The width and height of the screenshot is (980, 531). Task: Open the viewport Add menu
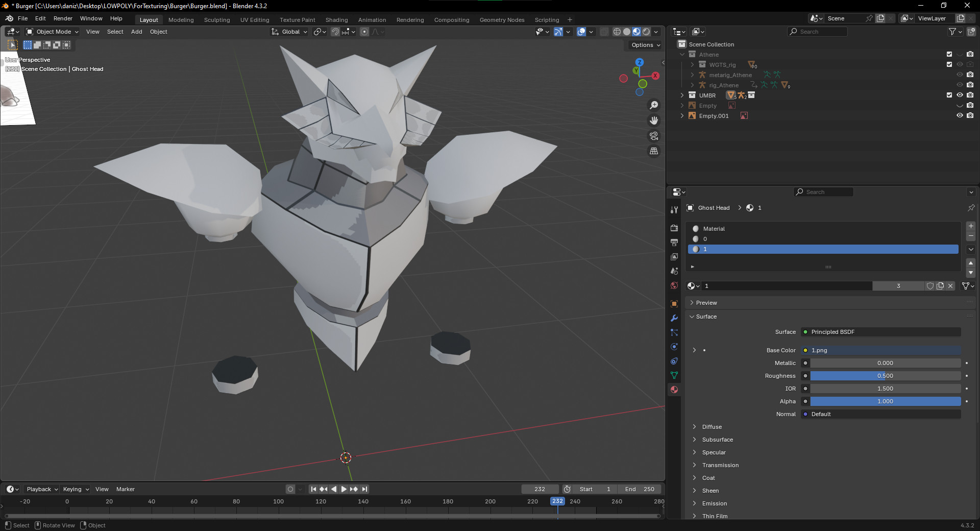coord(136,32)
